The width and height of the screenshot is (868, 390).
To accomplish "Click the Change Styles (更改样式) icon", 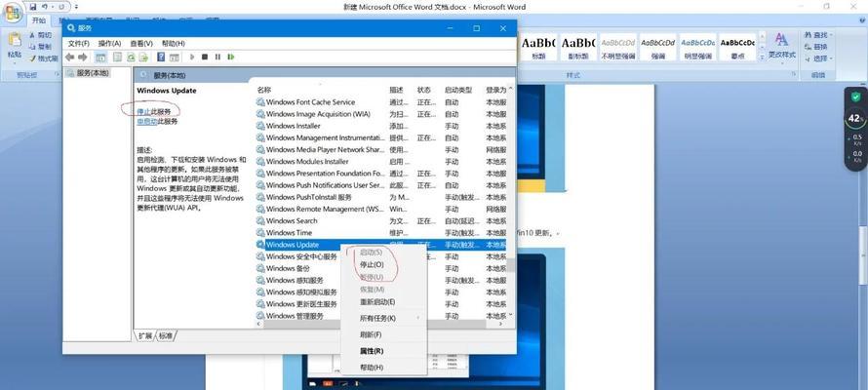I will [x=781, y=40].
